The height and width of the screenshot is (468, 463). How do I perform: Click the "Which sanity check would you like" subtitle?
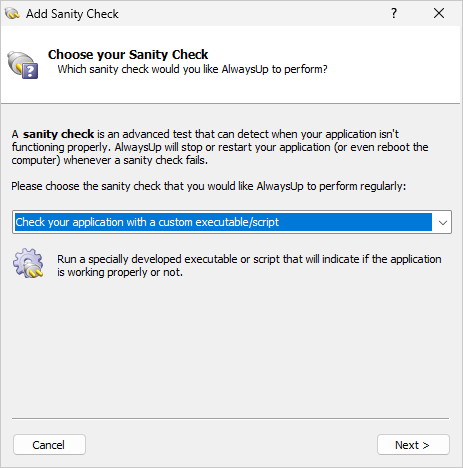coord(192,70)
